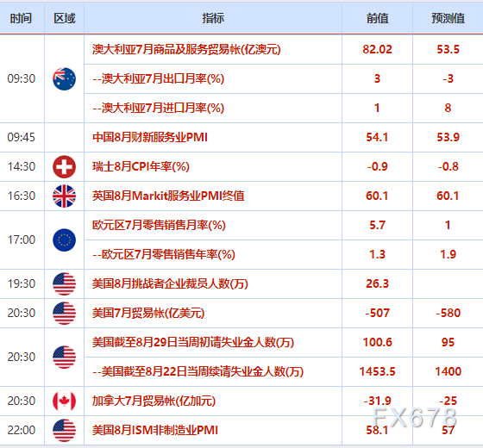Click previous value 1453.5 cell
This screenshot has height=448, width=483.
pyautogui.click(x=378, y=371)
